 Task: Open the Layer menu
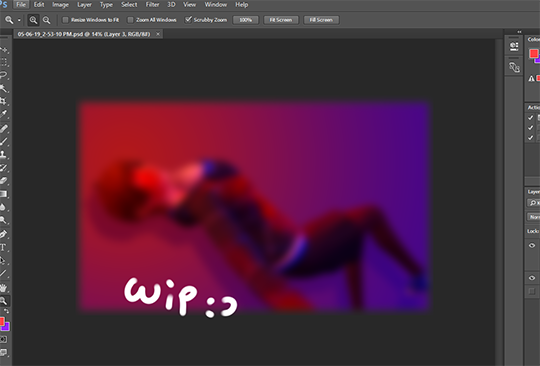(84, 5)
